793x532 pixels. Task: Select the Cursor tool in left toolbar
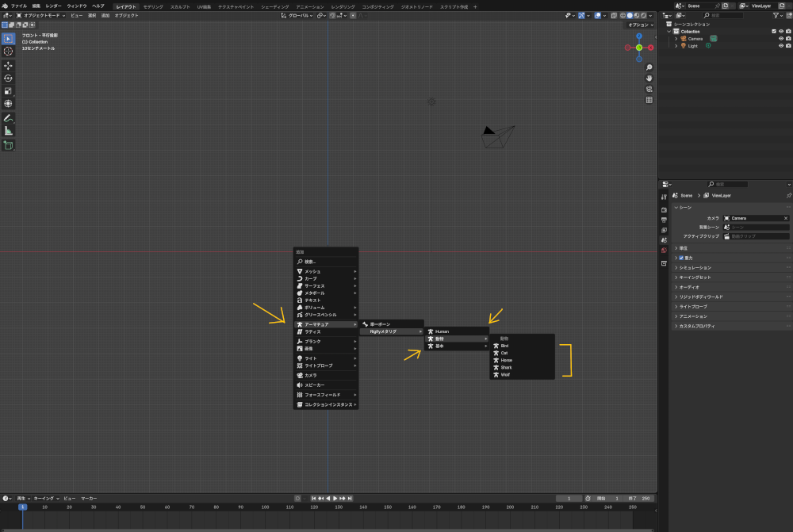(8, 51)
